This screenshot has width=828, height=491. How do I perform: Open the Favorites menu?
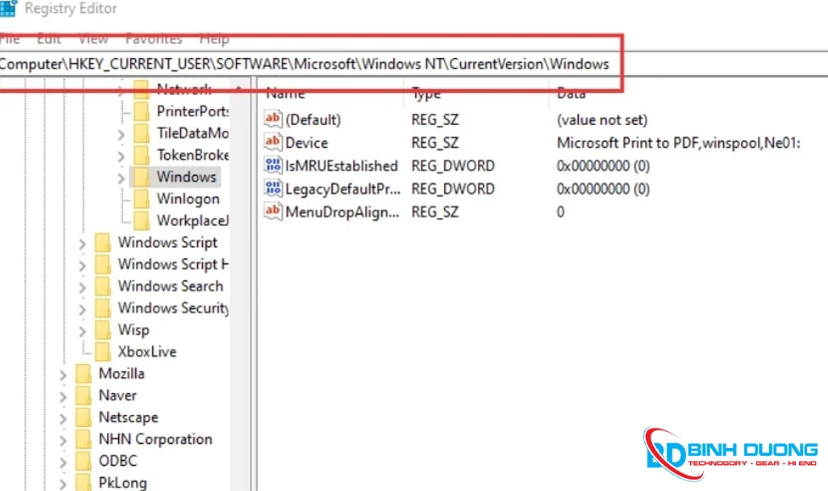pyautogui.click(x=154, y=39)
